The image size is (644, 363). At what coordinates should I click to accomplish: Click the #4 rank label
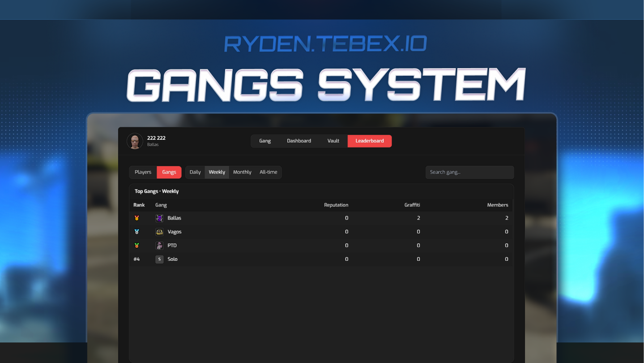[x=136, y=259]
